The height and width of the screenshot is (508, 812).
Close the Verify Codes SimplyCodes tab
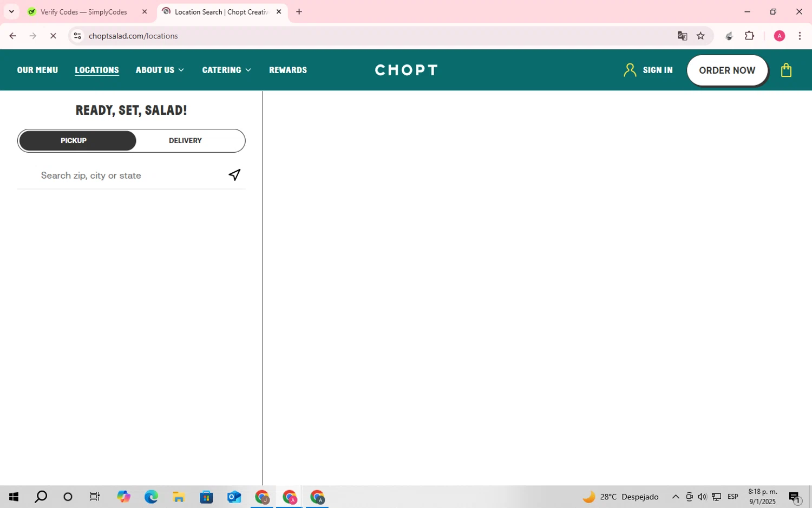[x=145, y=11]
